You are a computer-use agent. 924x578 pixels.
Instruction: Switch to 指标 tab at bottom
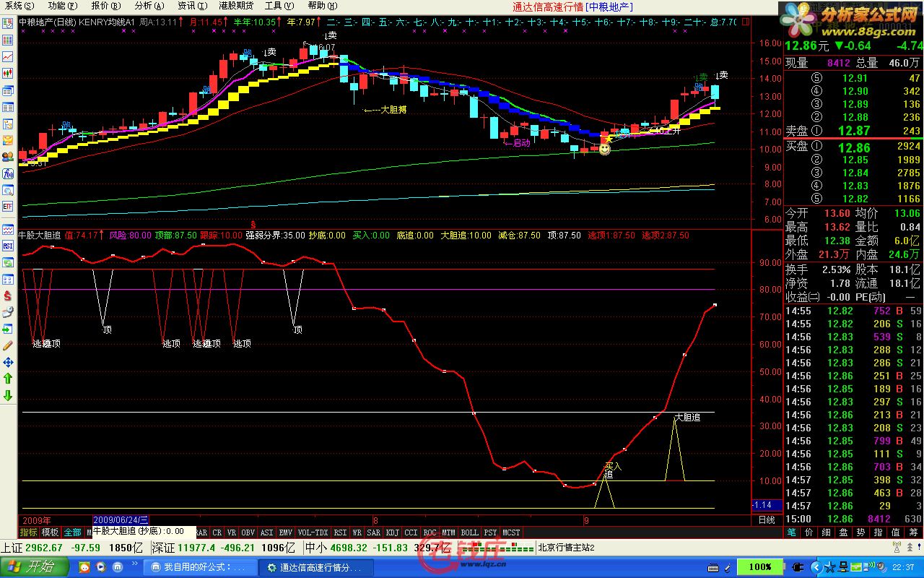point(28,532)
